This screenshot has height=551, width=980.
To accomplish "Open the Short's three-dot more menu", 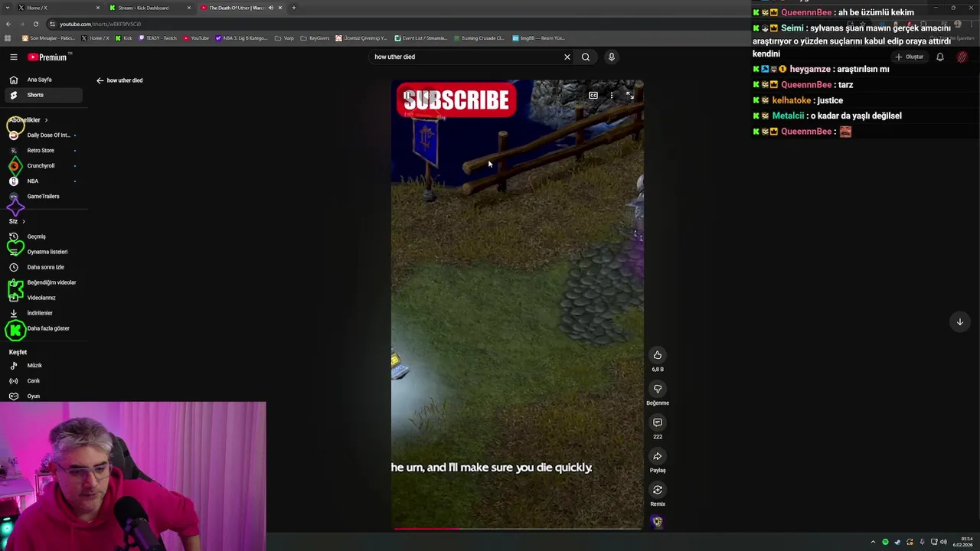I will (x=612, y=96).
